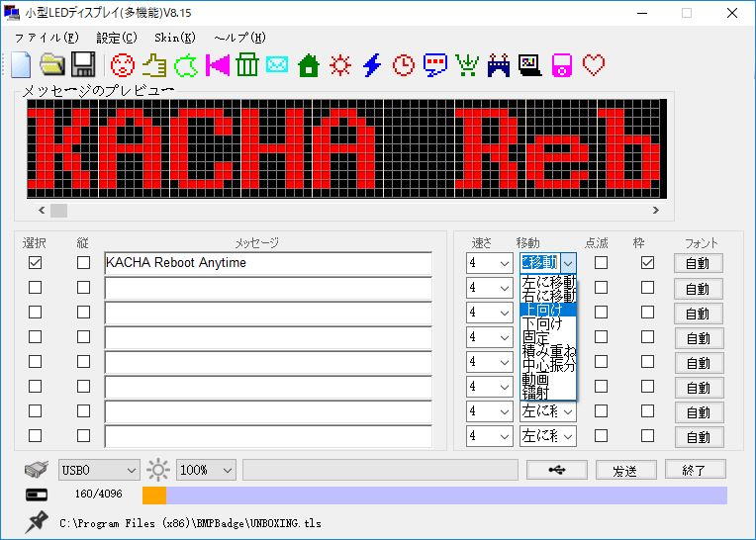This screenshot has height=540, width=756.
Task: Click the cyan envelope mail icon
Action: pyautogui.click(x=277, y=65)
